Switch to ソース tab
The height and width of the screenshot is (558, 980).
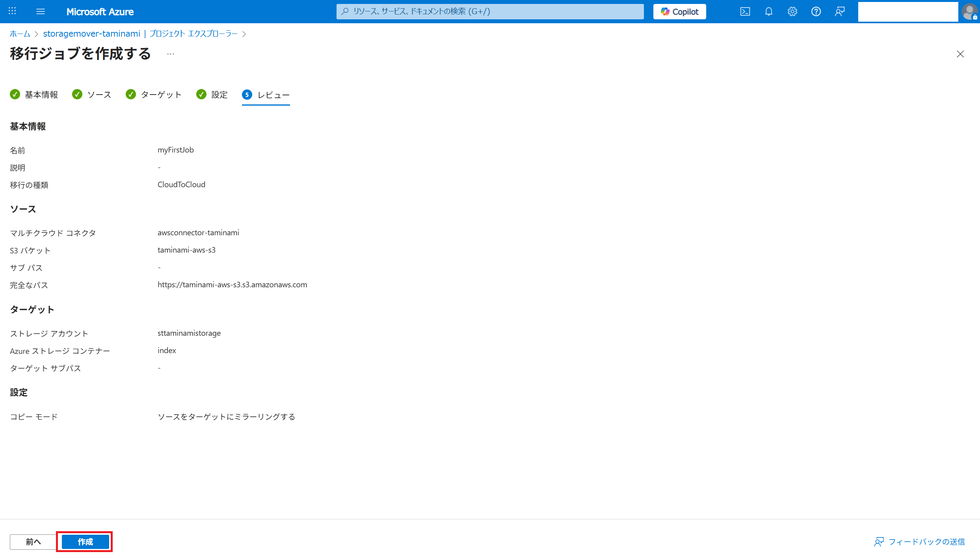tap(92, 95)
